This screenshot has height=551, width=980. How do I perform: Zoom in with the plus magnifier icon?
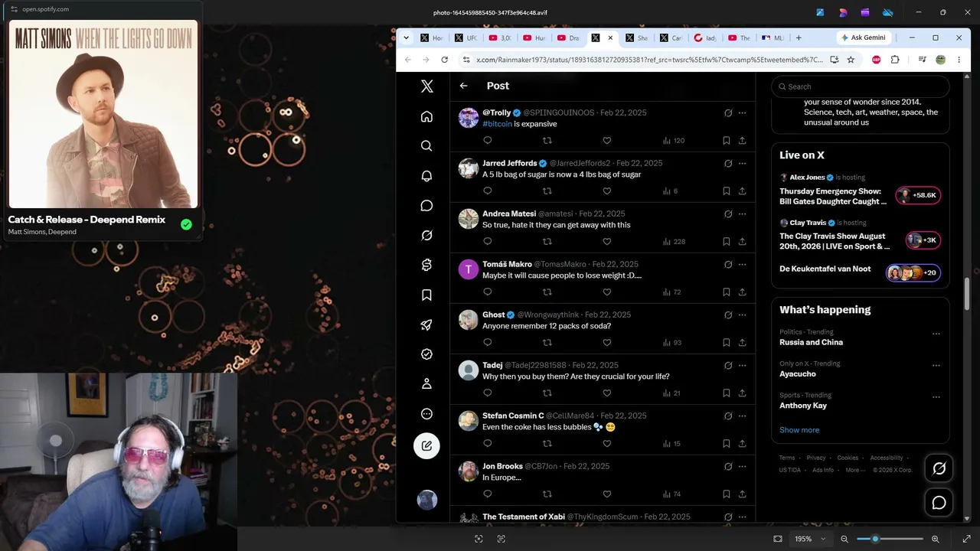coord(935,539)
